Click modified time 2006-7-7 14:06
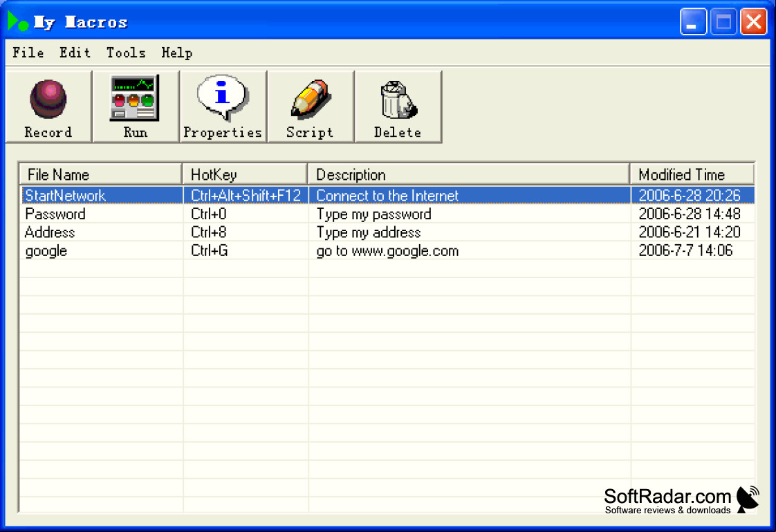The height and width of the screenshot is (532, 776). 685,251
